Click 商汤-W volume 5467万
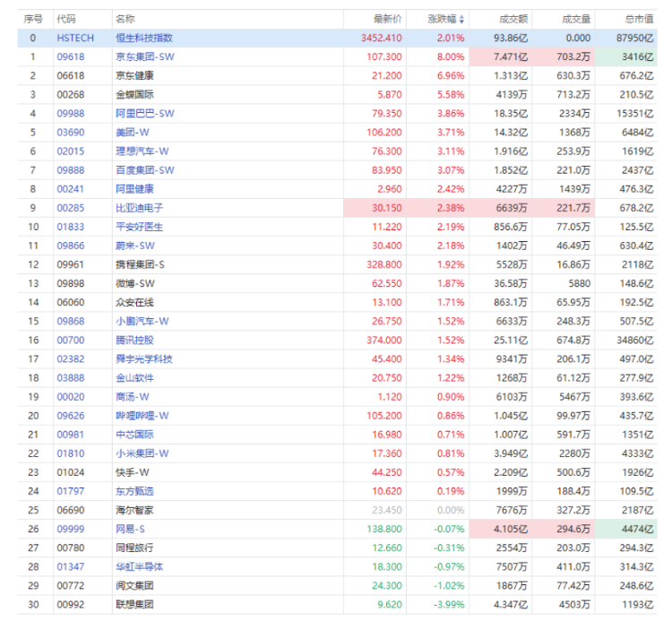 tap(574, 397)
